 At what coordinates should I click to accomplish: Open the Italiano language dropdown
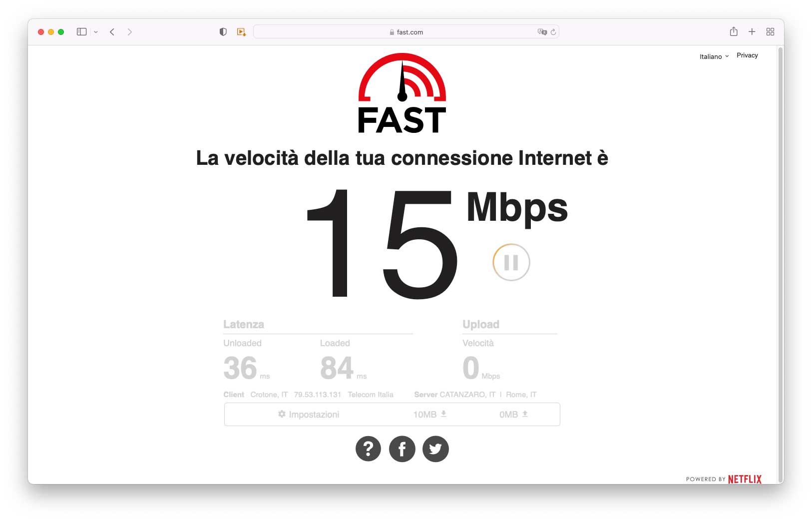pyautogui.click(x=714, y=56)
